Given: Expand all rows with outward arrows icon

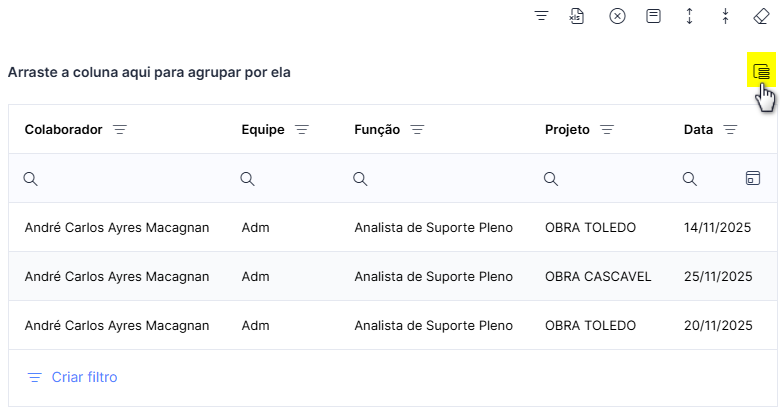Looking at the screenshot, I should (689, 16).
